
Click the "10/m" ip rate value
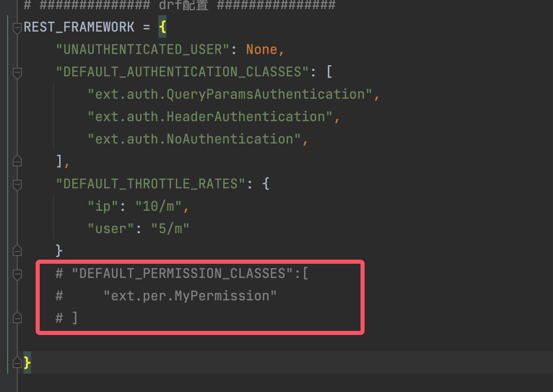[158, 206]
